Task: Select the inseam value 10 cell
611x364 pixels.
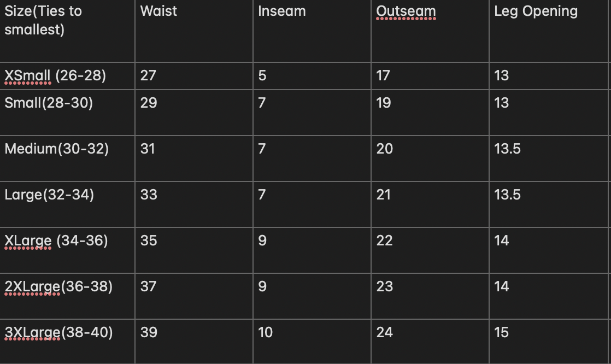Action: pyautogui.click(x=312, y=342)
